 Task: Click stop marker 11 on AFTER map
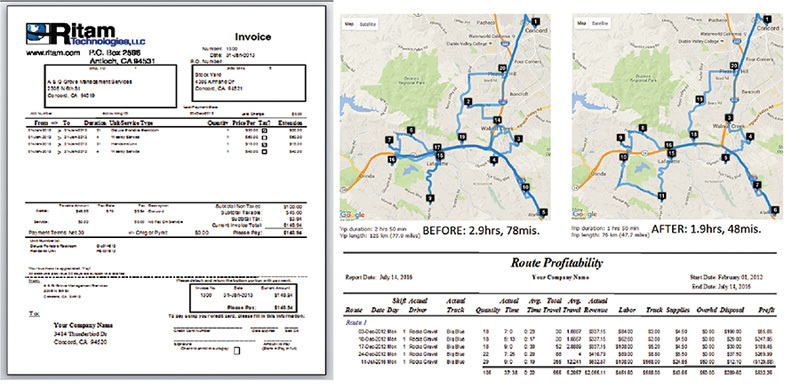coord(662,196)
